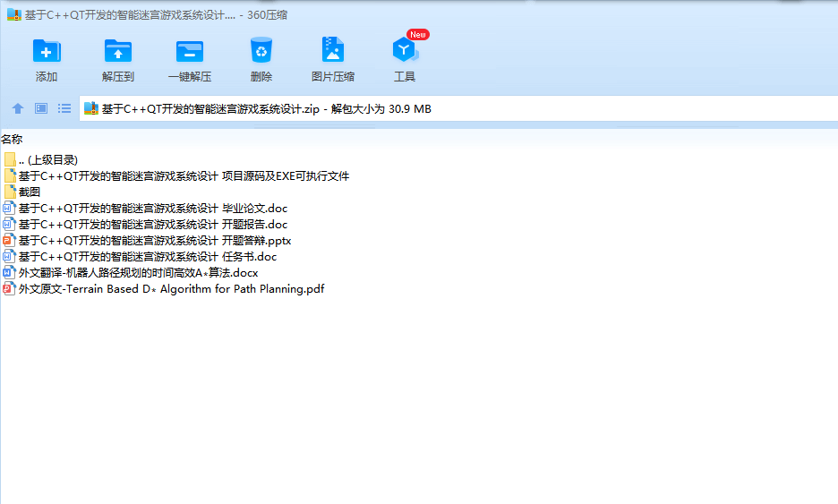Viewport: 838px width, 504px height.
Task: Open the 工具 (Tools) icon
Action: (x=405, y=50)
